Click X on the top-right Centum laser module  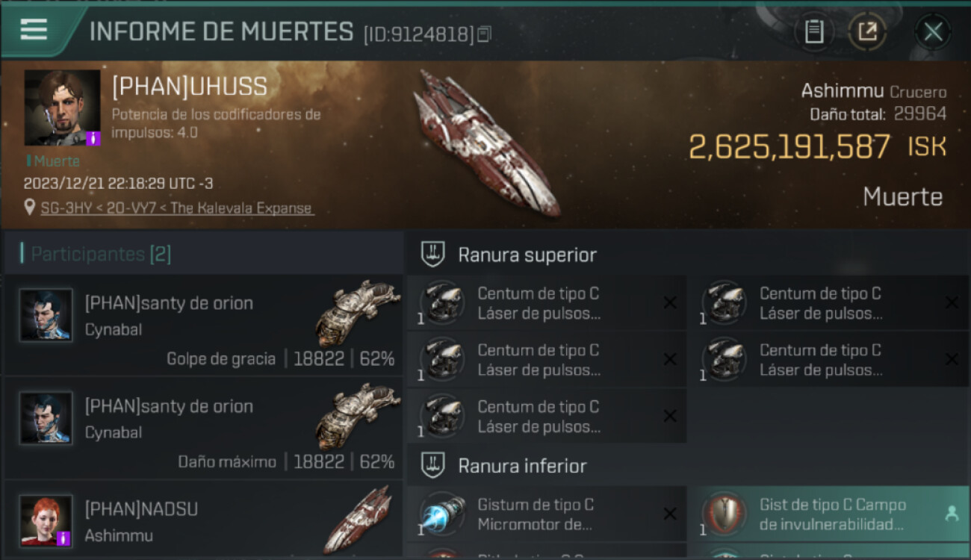(x=952, y=302)
